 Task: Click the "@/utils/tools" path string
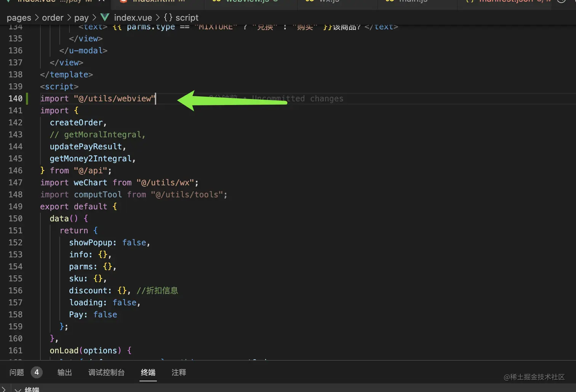coord(187,194)
